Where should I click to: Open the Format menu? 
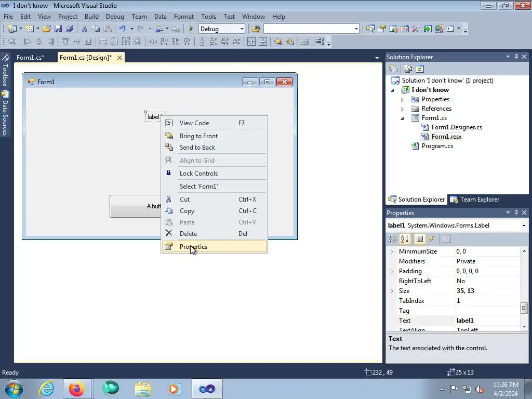pos(183,16)
